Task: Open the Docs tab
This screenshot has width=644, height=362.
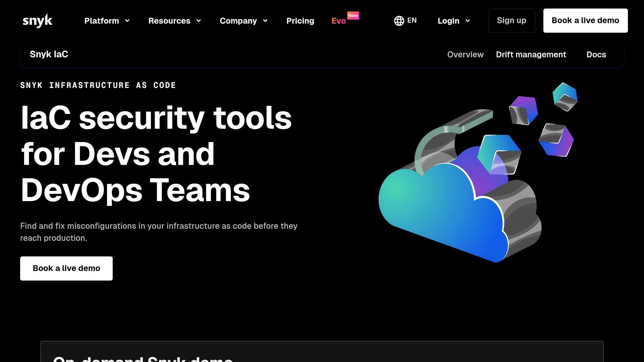Action: click(x=596, y=55)
